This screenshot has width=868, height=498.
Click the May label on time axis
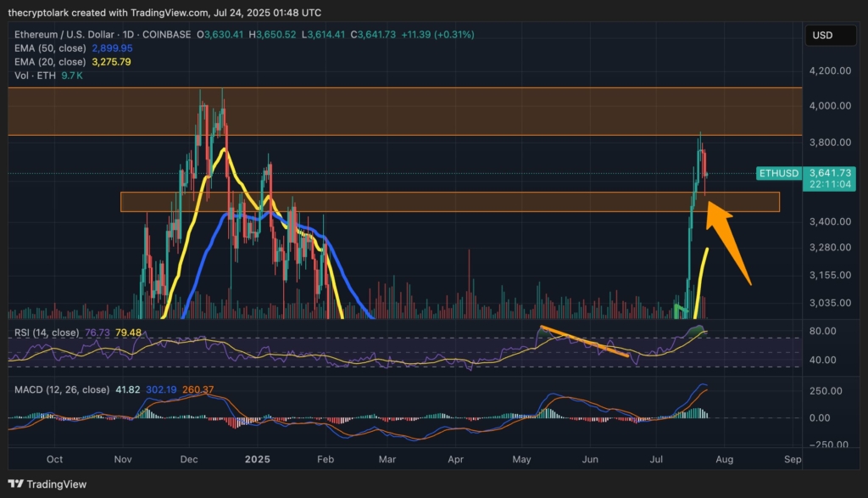pos(522,459)
